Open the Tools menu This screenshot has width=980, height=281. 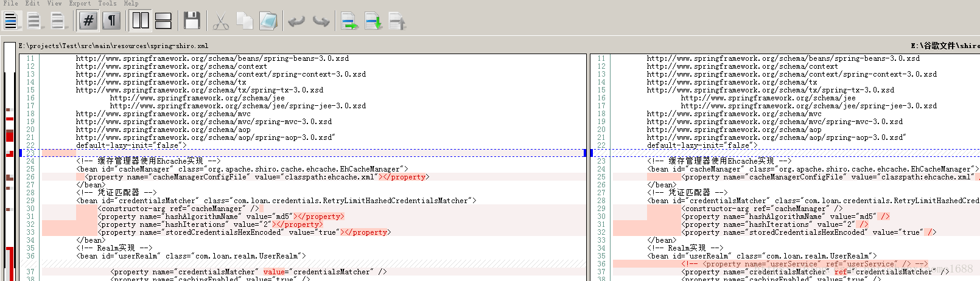(x=107, y=3)
